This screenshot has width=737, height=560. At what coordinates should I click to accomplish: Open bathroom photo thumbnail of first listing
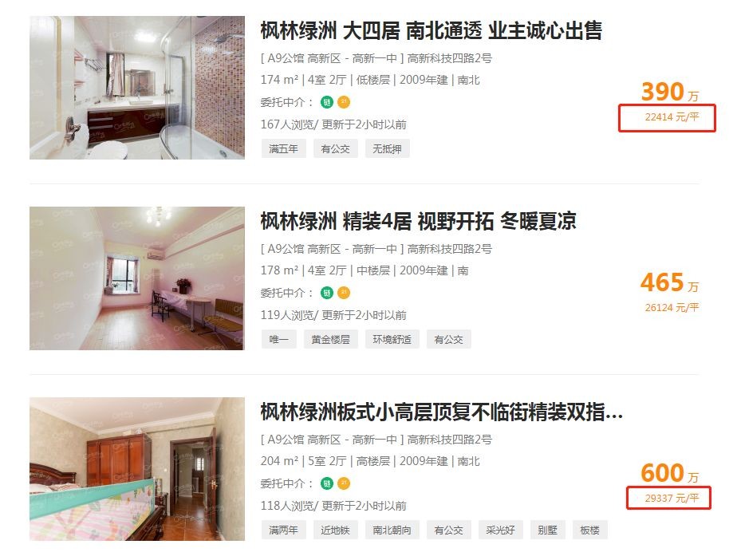(137, 88)
